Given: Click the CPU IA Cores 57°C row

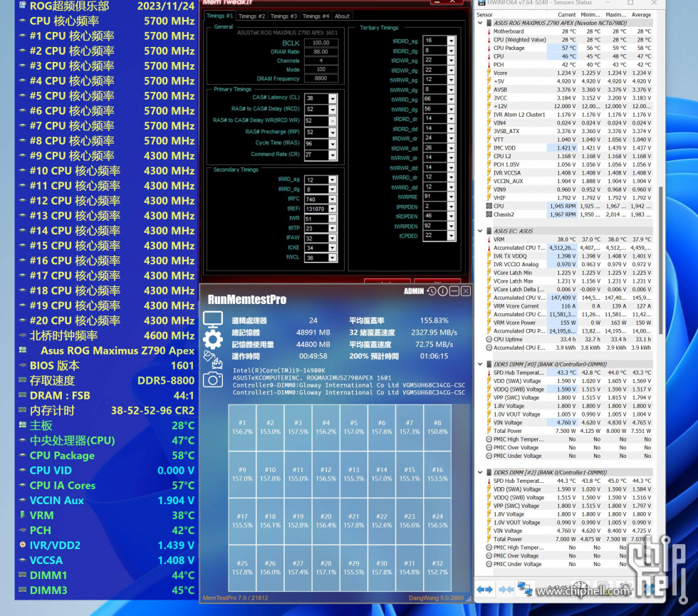Looking at the screenshot, I should (106, 485).
